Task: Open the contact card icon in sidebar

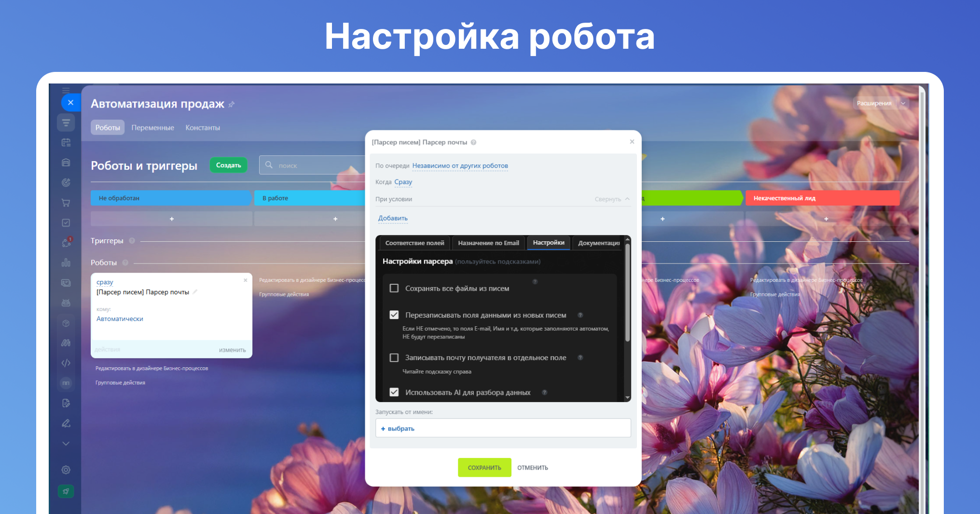Action: pyautogui.click(x=66, y=283)
